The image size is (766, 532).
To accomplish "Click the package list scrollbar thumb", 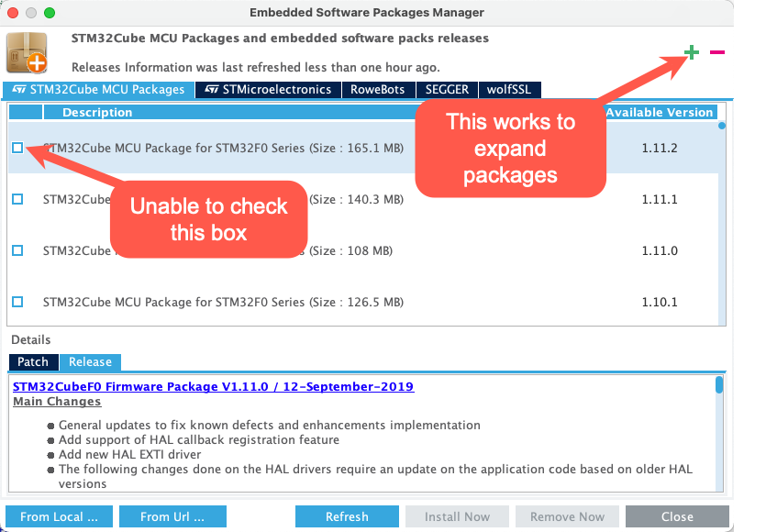I will [722, 126].
